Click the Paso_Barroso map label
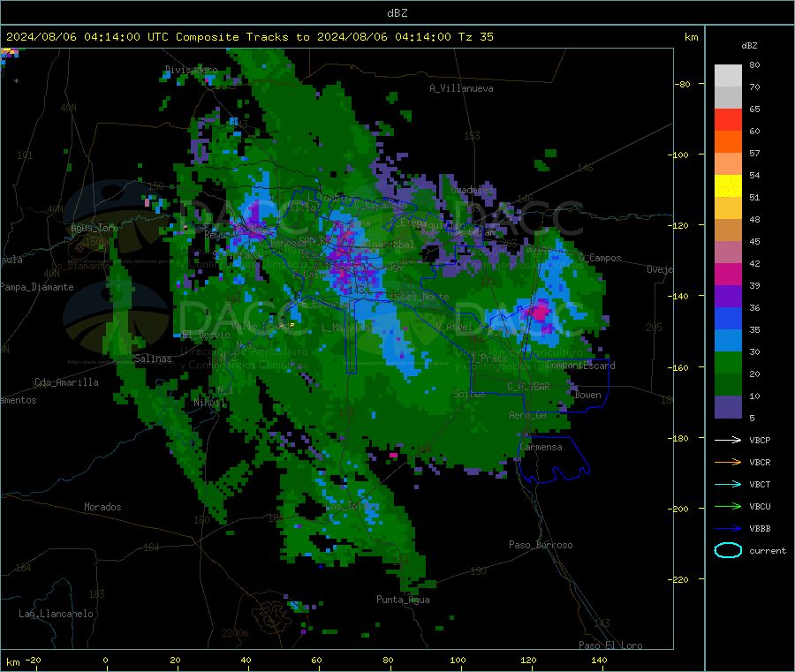 click(541, 545)
